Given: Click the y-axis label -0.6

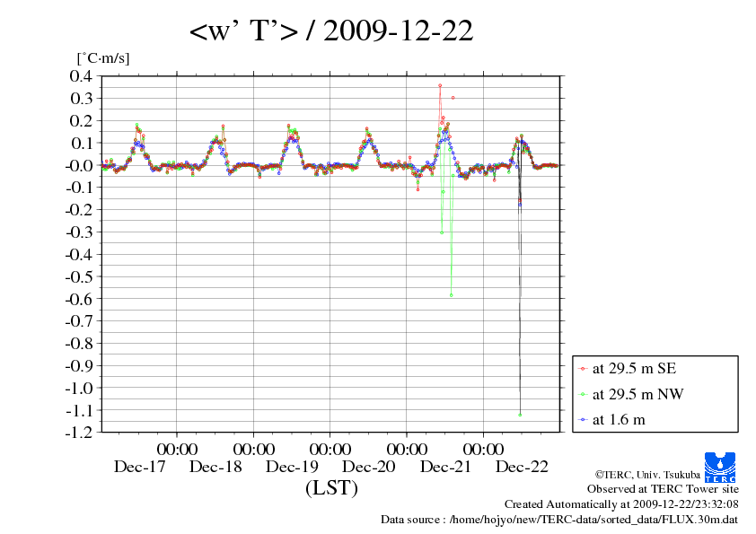Looking at the screenshot, I should point(79,299).
